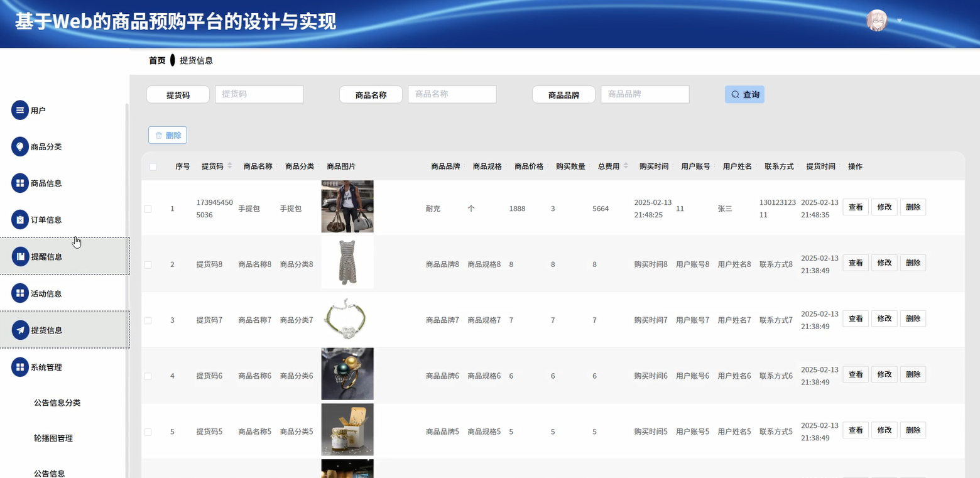Click the 商品信息 grid icon

(x=20, y=183)
